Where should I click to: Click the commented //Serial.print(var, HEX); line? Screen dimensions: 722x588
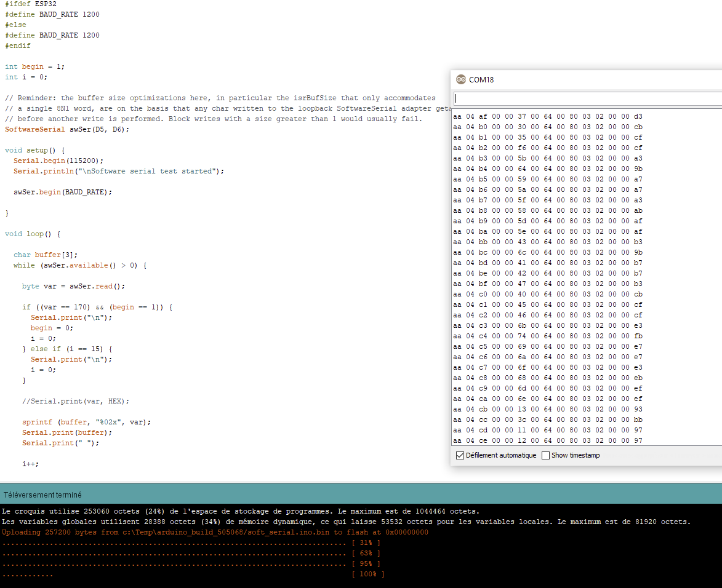pos(76,401)
